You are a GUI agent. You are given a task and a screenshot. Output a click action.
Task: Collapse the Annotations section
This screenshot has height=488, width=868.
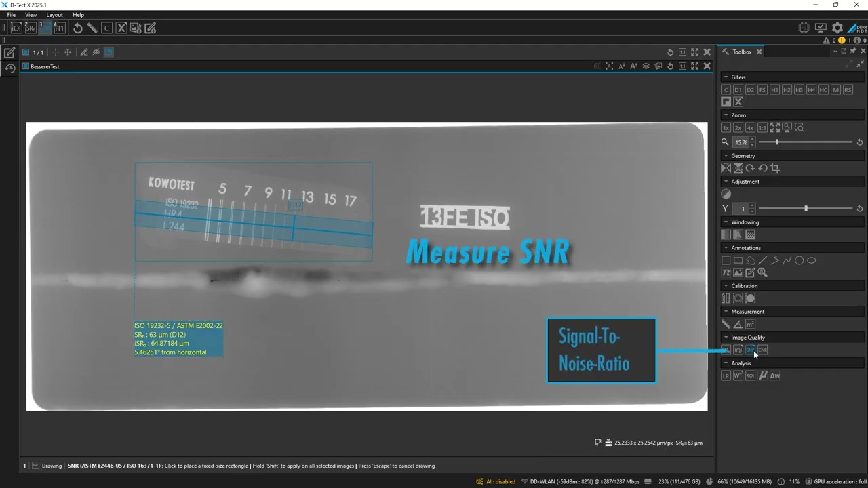click(726, 248)
